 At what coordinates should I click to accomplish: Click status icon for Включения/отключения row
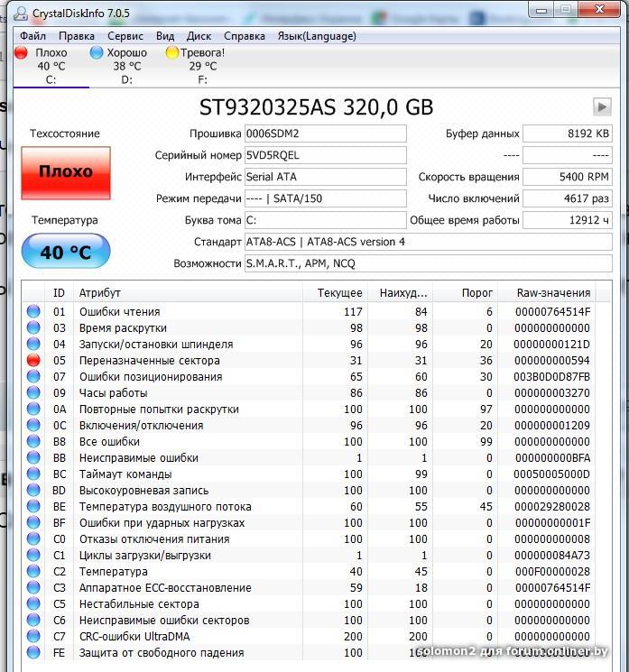(33, 425)
